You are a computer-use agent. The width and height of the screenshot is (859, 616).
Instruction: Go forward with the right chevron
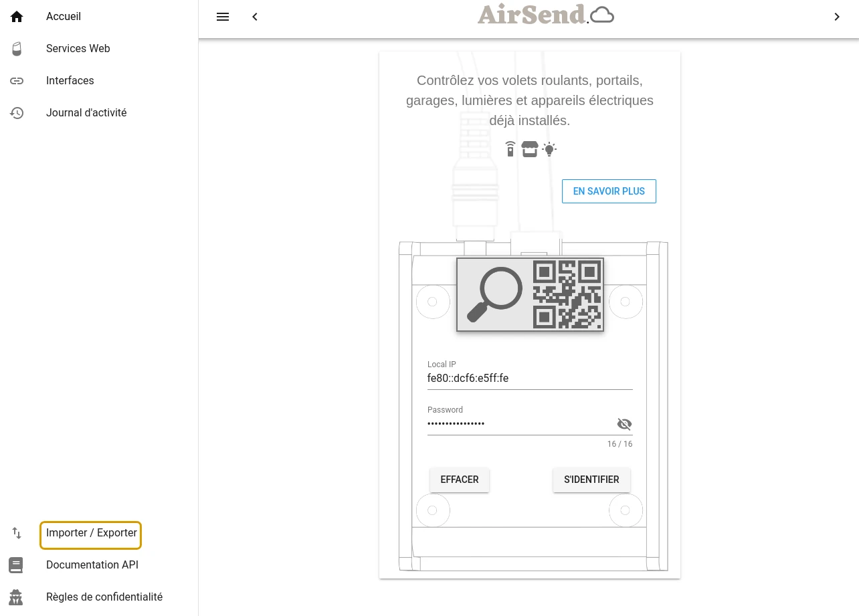coord(837,17)
